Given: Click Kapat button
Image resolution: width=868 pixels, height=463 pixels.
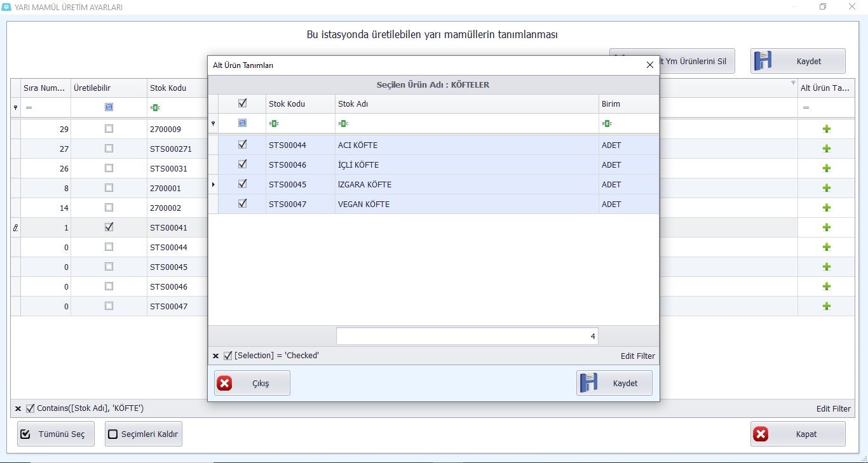Looking at the screenshot, I should click(797, 434).
